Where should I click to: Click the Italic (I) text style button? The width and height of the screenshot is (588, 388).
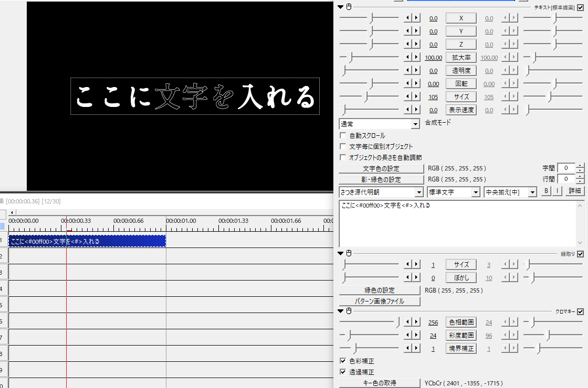tap(557, 192)
